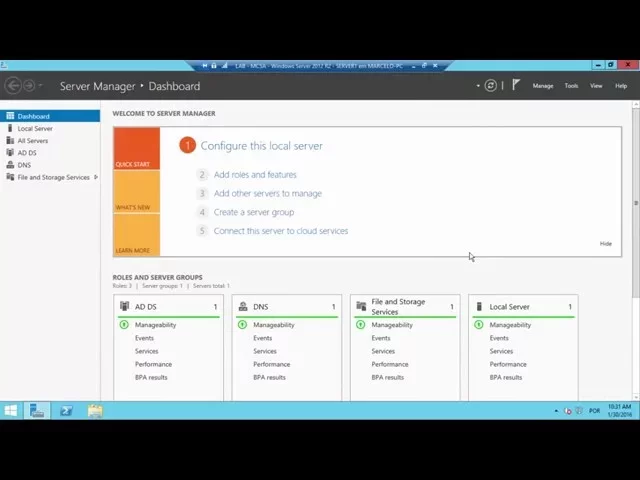Open Events in Local Server tile
Viewport: 640px width, 480px height.
pyautogui.click(x=499, y=338)
